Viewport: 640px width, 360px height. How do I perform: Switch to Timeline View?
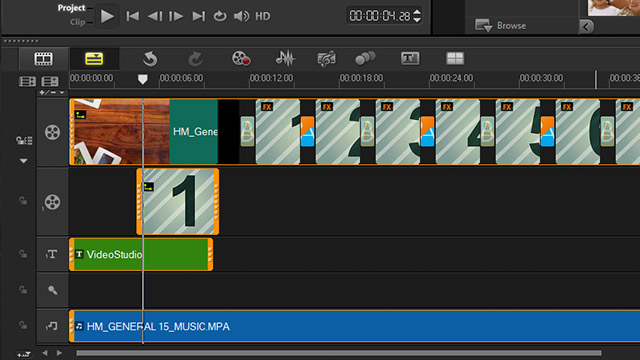pyautogui.click(x=94, y=59)
